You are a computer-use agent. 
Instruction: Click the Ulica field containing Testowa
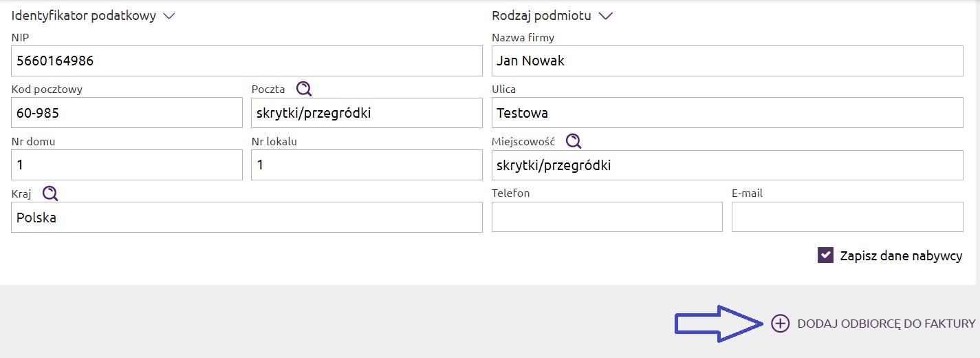pos(728,113)
